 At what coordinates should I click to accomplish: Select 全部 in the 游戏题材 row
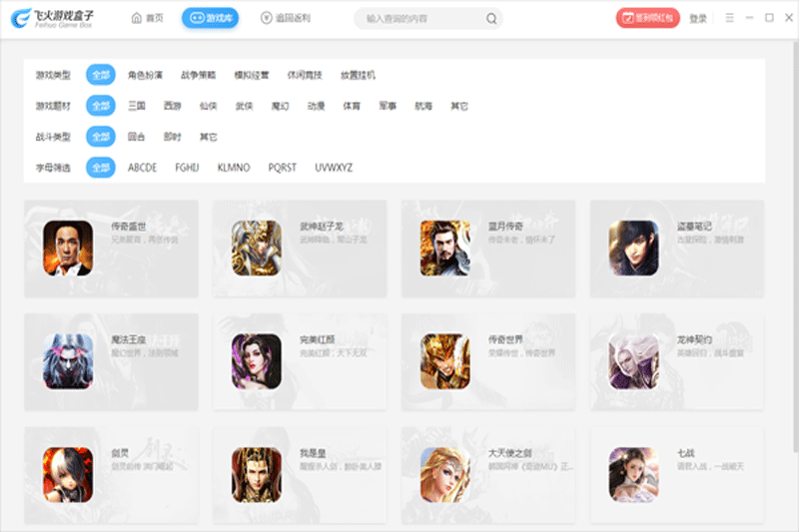coord(101,106)
